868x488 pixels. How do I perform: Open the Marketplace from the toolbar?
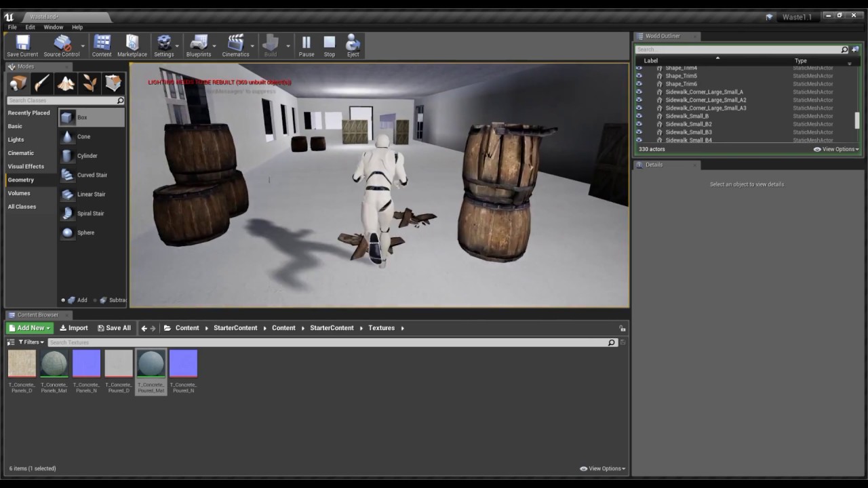pos(132,46)
